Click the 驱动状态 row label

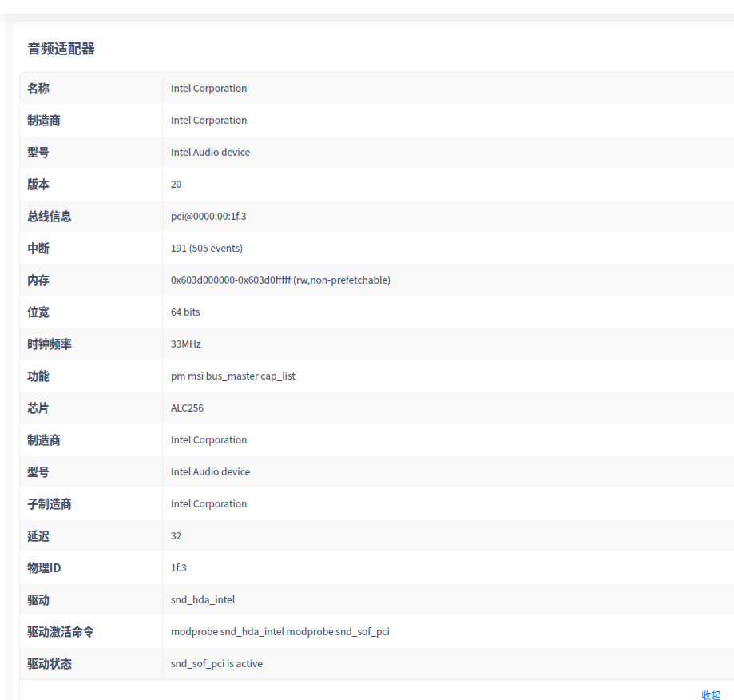point(50,664)
